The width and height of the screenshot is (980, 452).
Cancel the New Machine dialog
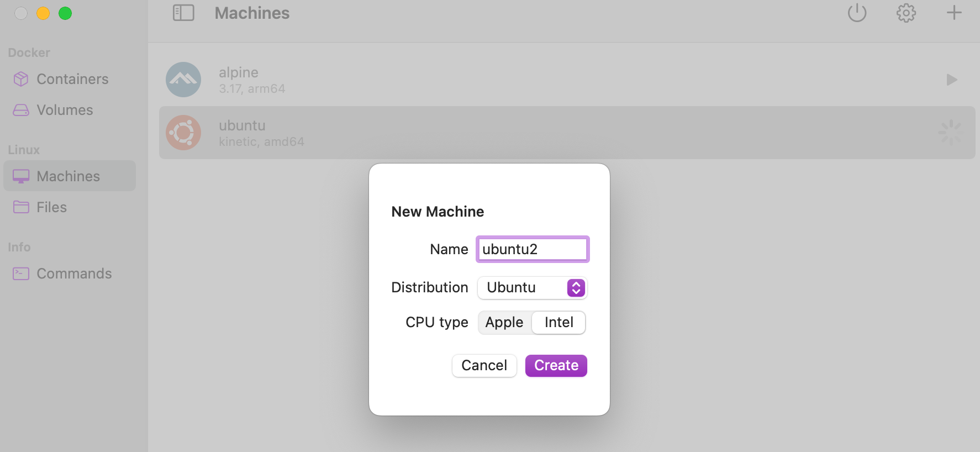(x=484, y=365)
